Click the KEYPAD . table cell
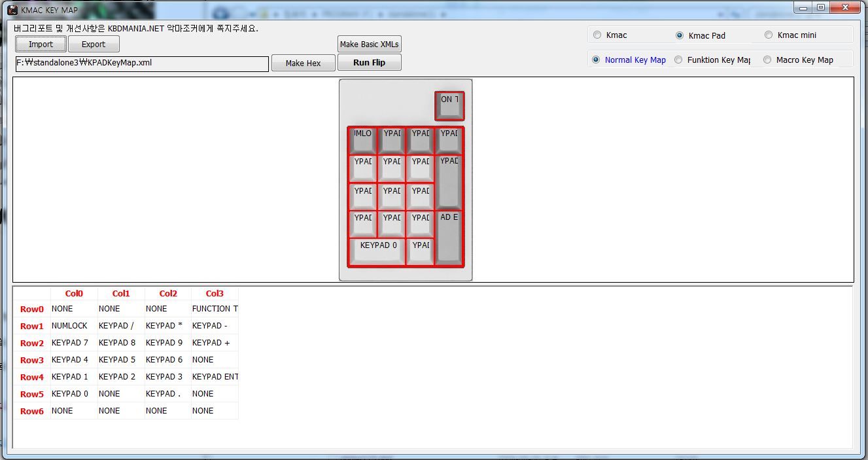Viewport: 868px width, 460px height. (167, 394)
